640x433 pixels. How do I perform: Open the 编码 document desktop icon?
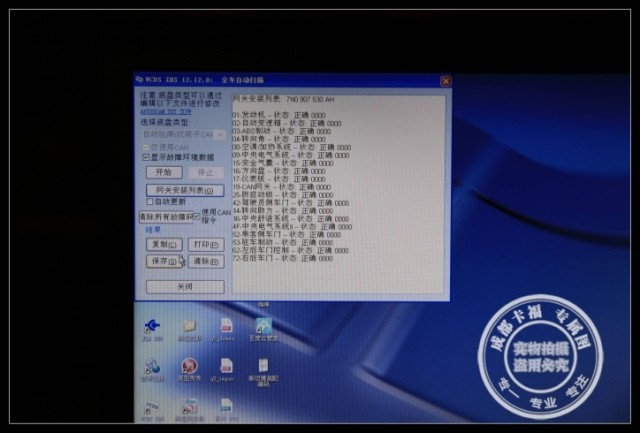point(263,365)
